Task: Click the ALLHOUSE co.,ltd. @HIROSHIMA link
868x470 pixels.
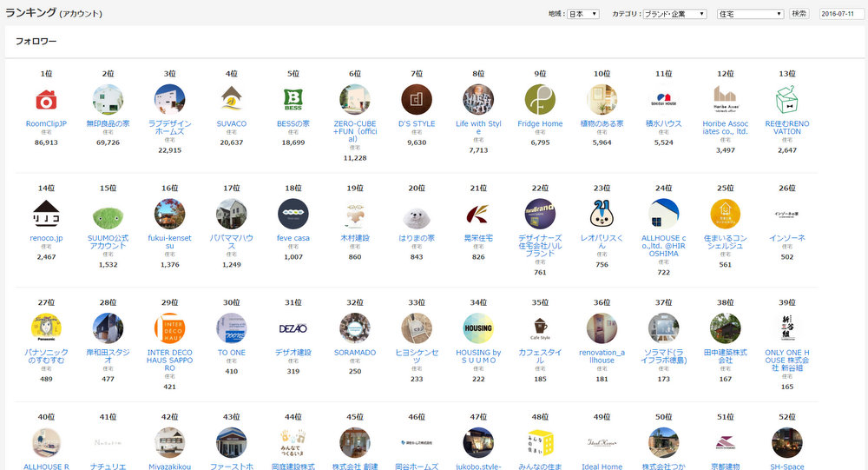Action: tap(664, 246)
